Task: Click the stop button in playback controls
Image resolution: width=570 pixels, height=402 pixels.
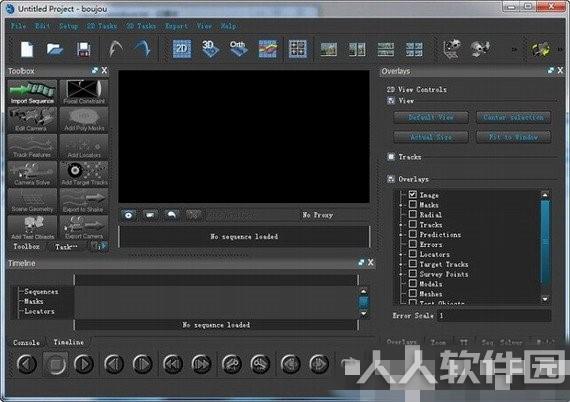Action: point(56,364)
